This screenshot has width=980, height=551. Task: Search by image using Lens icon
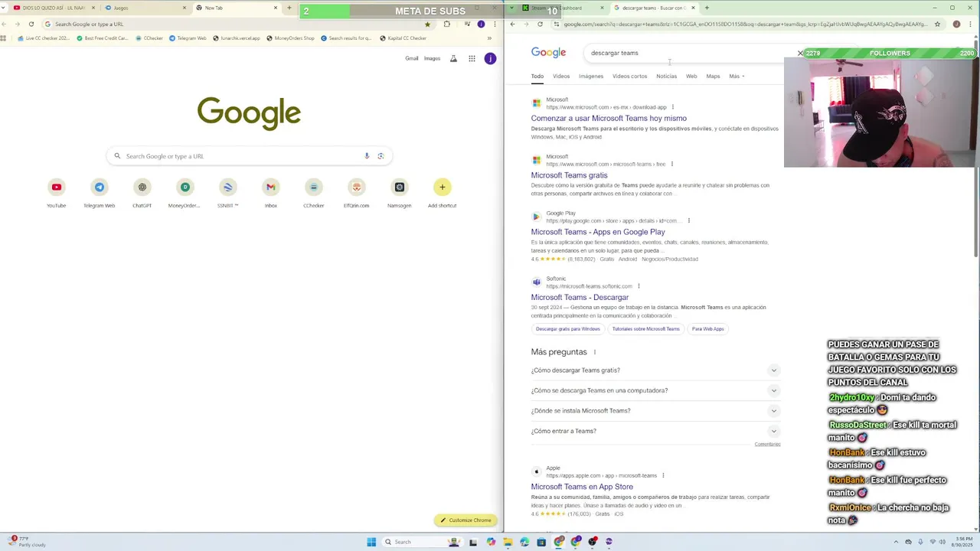381,156
